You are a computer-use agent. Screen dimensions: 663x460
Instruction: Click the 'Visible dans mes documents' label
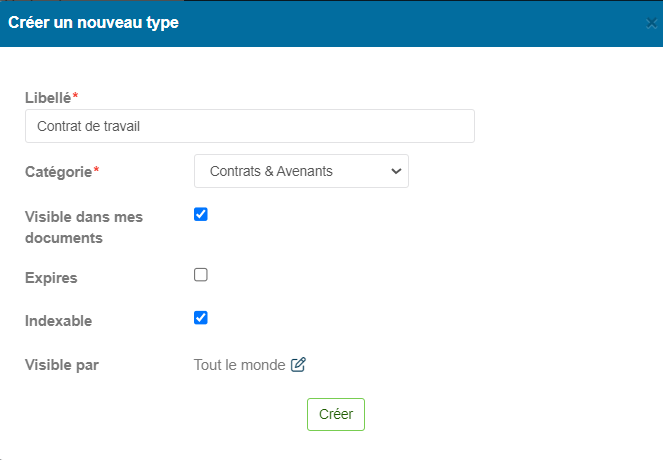pos(84,227)
